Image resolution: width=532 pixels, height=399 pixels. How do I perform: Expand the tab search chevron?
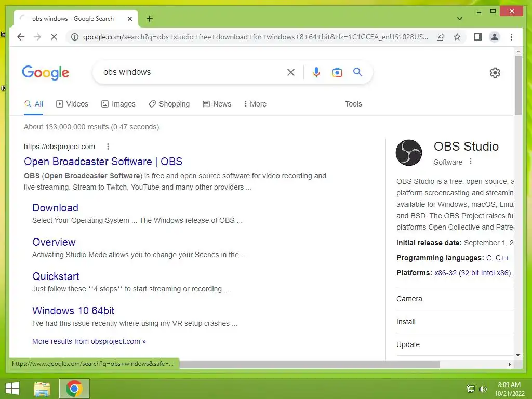coord(460,19)
